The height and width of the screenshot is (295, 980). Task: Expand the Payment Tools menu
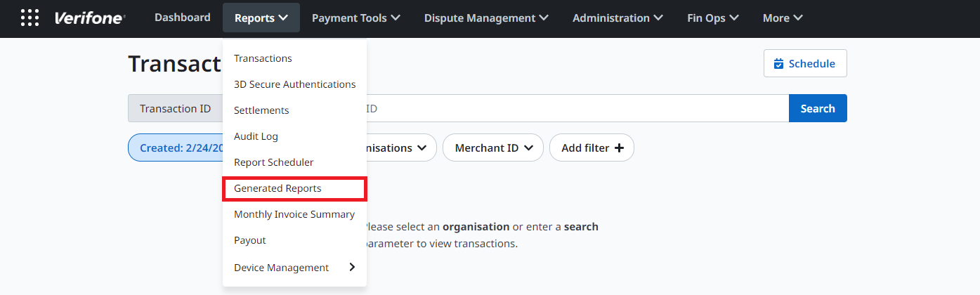[356, 18]
